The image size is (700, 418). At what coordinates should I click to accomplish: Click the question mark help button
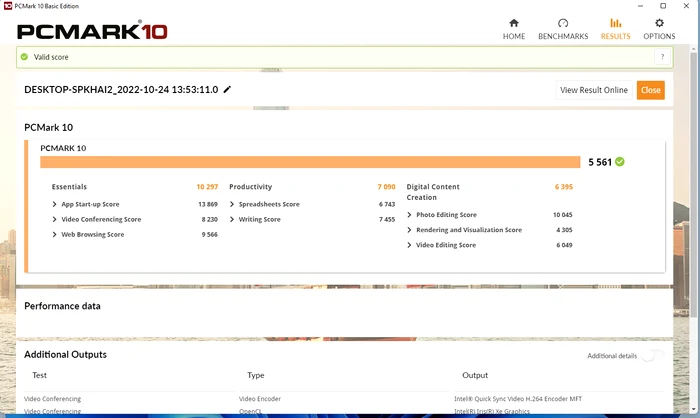[x=662, y=57]
